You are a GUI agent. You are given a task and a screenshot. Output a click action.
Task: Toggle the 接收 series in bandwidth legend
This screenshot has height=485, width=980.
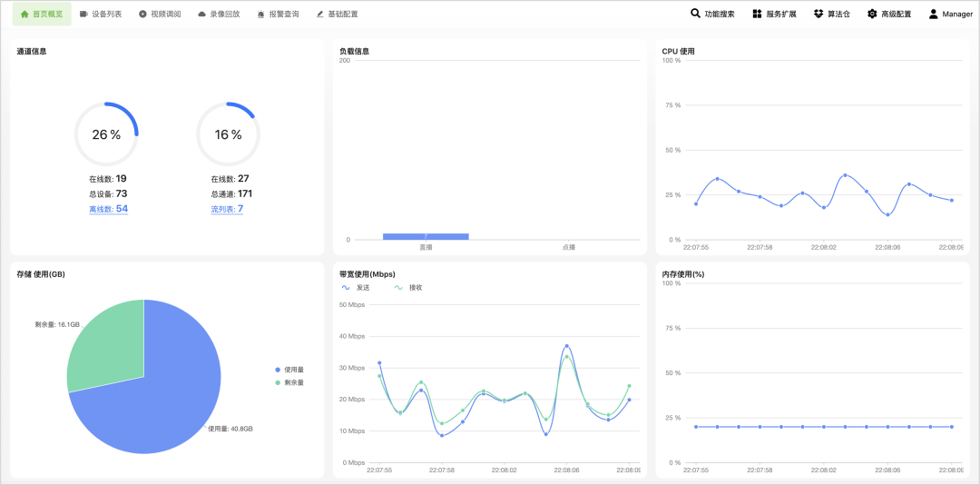[x=408, y=288]
